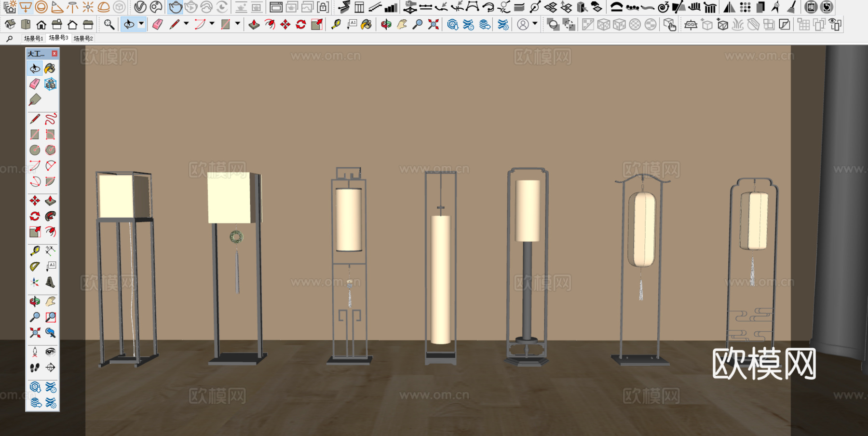Select the Walk footprints tool
The width and height of the screenshot is (868, 436).
(x=35, y=368)
